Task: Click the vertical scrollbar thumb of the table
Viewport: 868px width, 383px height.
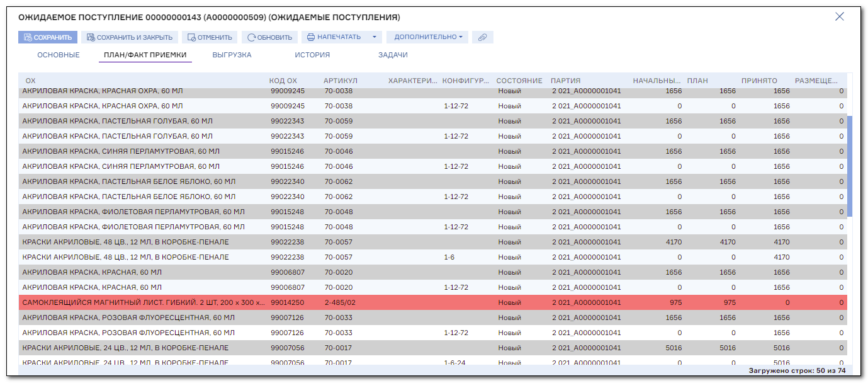Action: (x=850, y=166)
